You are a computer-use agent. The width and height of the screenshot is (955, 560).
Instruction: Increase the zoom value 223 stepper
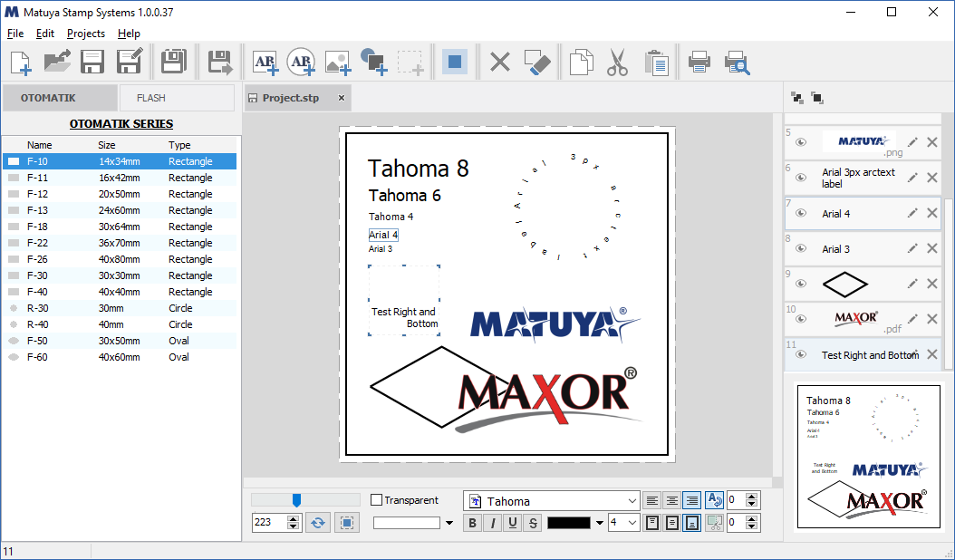(294, 518)
